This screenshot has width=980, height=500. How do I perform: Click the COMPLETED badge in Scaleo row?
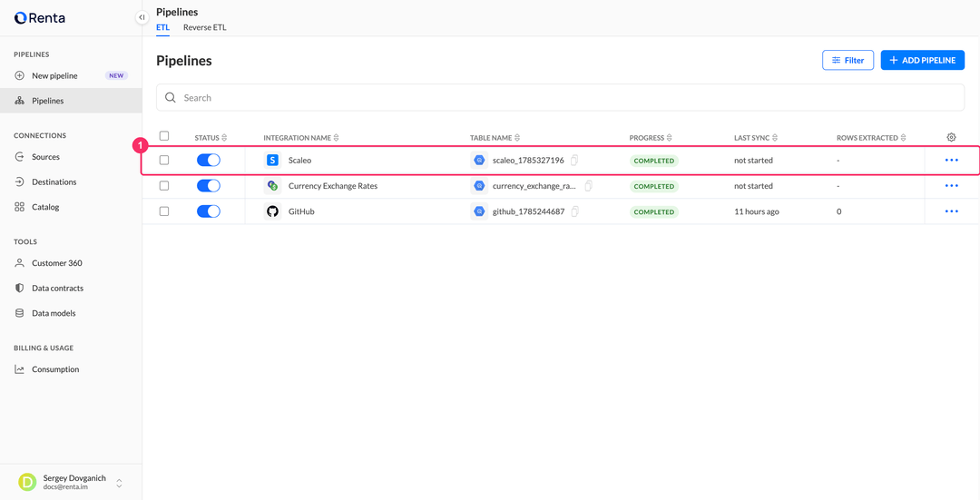[x=653, y=161]
